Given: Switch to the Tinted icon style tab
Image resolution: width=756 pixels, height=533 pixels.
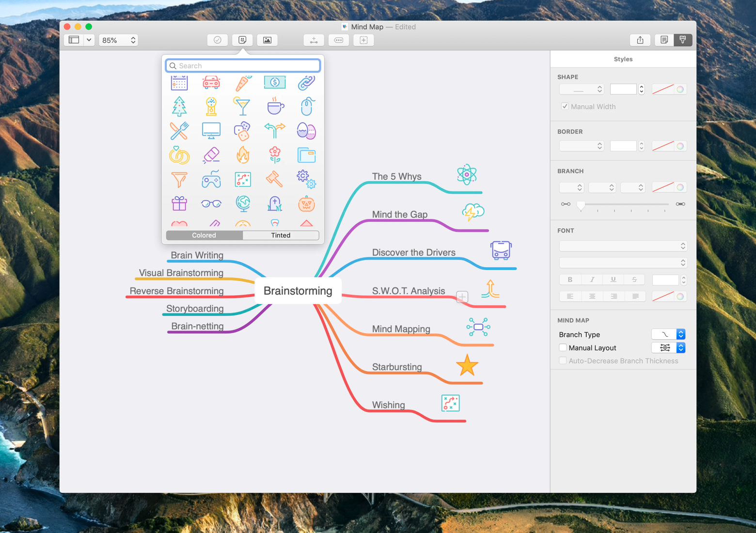Looking at the screenshot, I should click(x=281, y=235).
